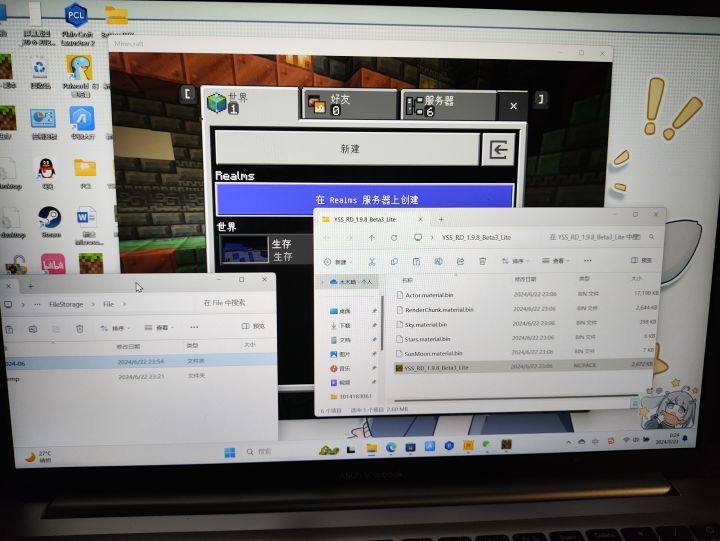Open the 服务器 servers tab

[x=449, y=106]
